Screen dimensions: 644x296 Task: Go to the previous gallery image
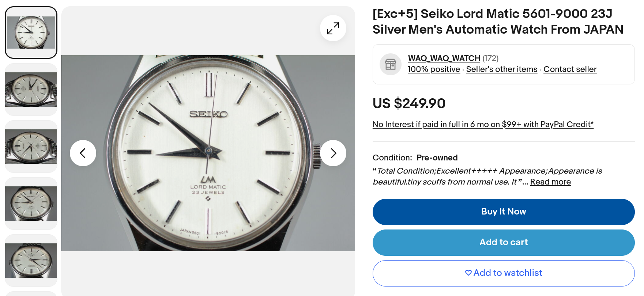tap(83, 153)
